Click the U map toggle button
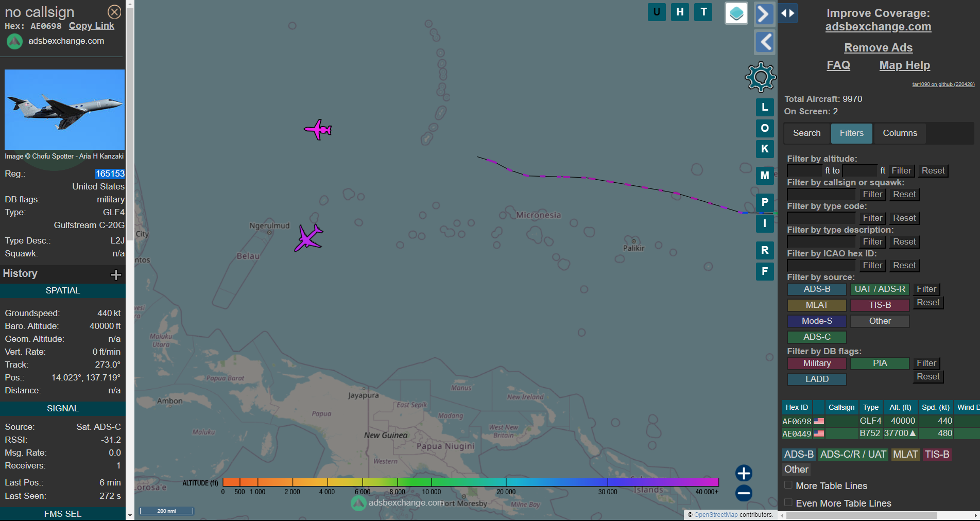Image resolution: width=980 pixels, height=521 pixels. pos(657,12)
